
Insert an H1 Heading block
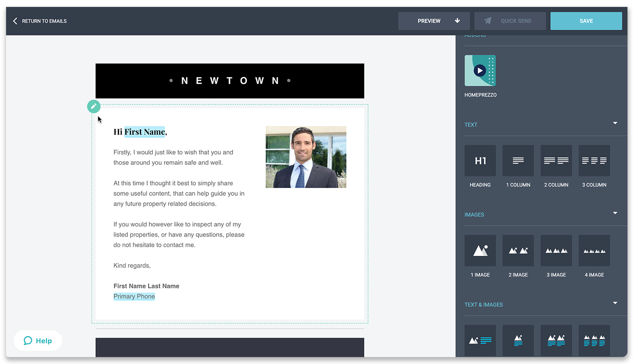click(480, 160)
